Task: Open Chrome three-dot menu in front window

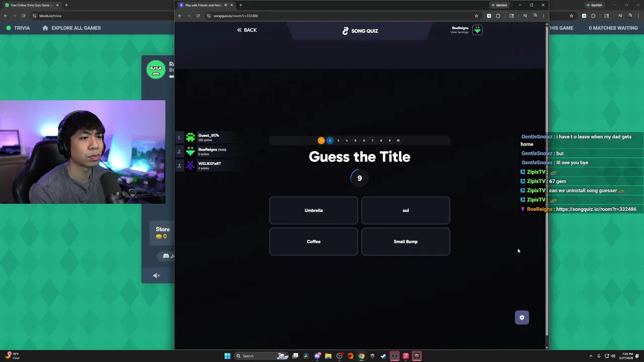Action: tap(543, 16)
